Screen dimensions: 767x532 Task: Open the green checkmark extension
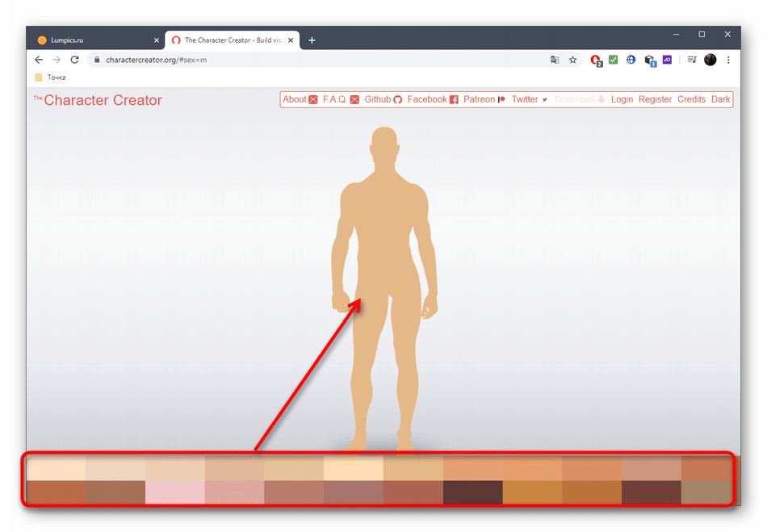[x=614, y=60]
